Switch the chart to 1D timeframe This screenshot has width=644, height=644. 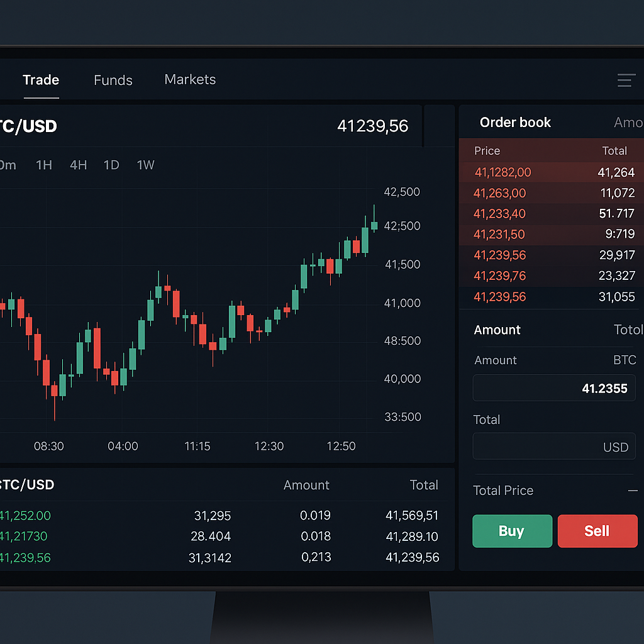111,165
